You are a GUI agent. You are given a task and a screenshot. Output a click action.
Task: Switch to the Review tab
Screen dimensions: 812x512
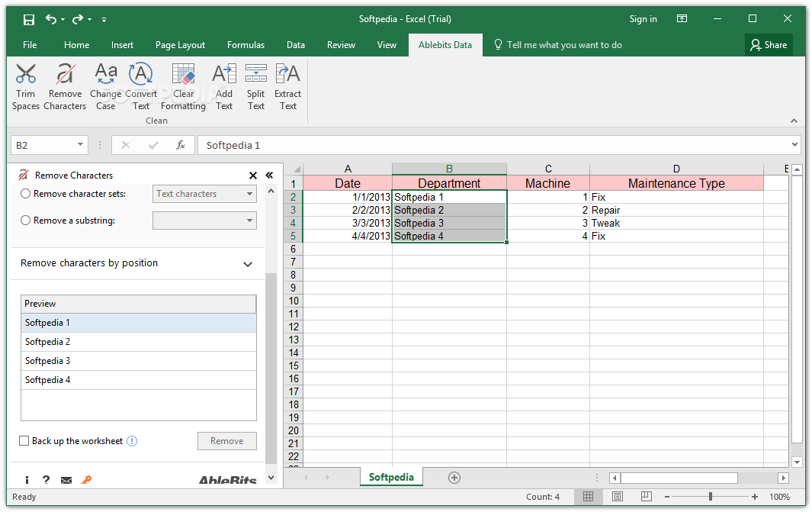pos(341,45)
